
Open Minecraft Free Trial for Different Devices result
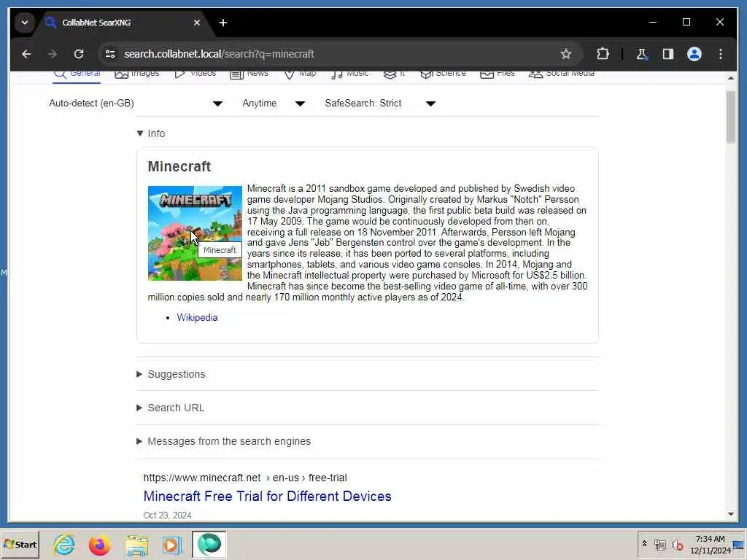267,496
